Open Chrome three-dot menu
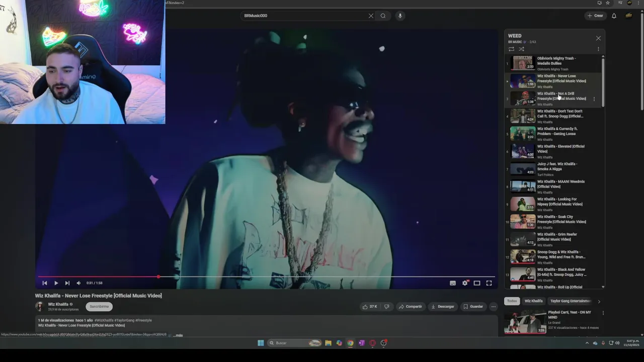The image size is (644, 362). [x=638, y=3]
